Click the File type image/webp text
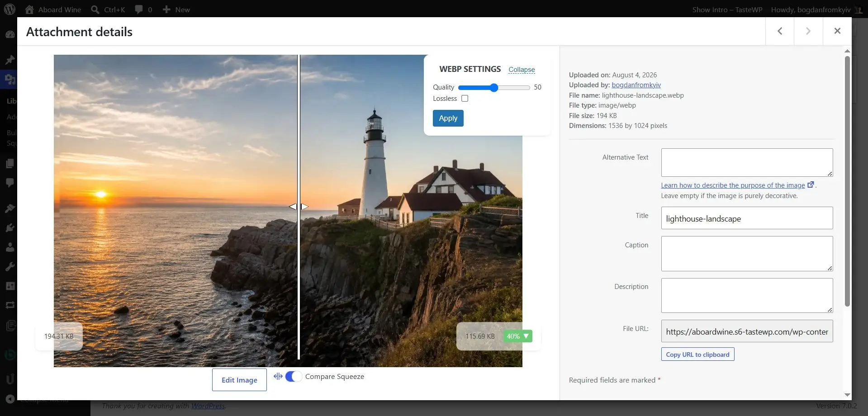The width and height of the screenshot is (868, 416). coord(602,105)
